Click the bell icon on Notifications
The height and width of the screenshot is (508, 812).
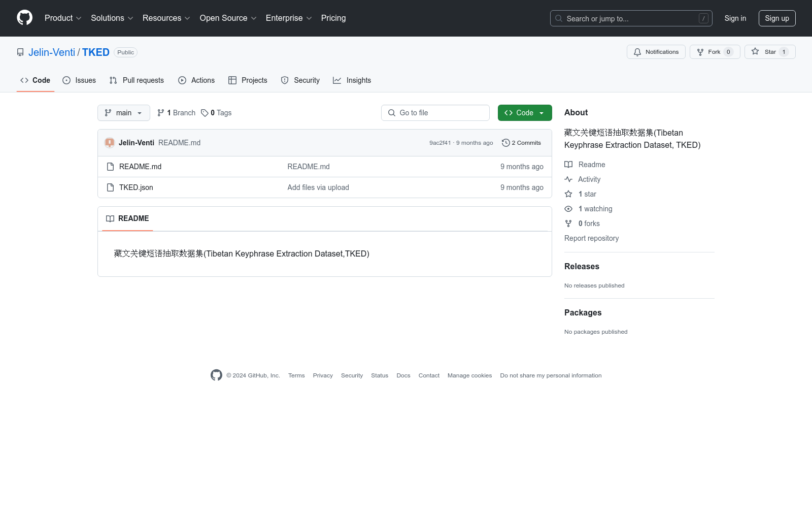(x=637, y=52)
